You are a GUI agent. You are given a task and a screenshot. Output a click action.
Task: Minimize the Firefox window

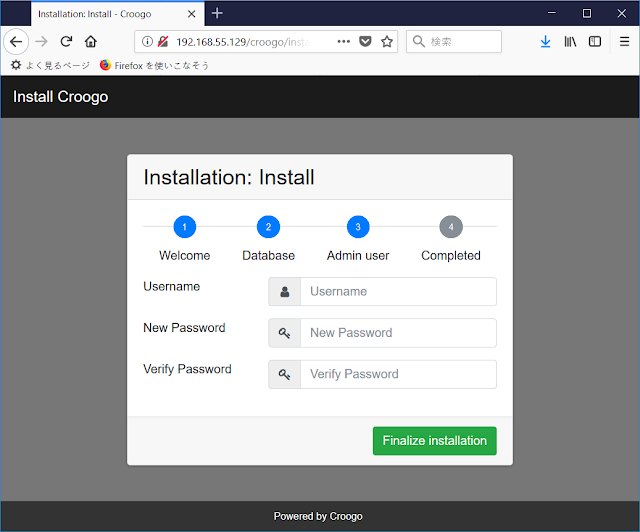pos(551,13)
